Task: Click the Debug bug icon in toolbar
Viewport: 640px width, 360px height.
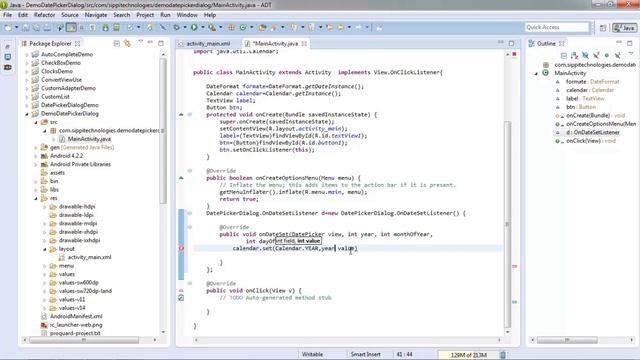Action: coord(176,27)
